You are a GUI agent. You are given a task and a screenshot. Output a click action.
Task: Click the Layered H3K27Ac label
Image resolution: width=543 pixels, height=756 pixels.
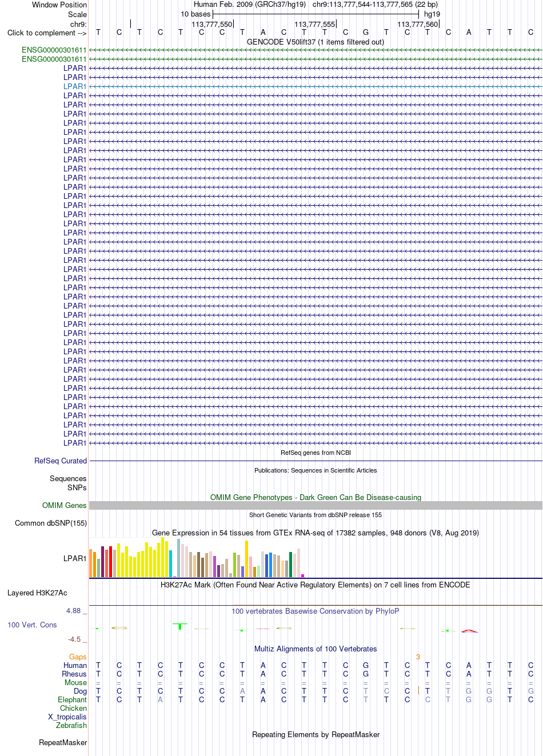coord(37,593)
